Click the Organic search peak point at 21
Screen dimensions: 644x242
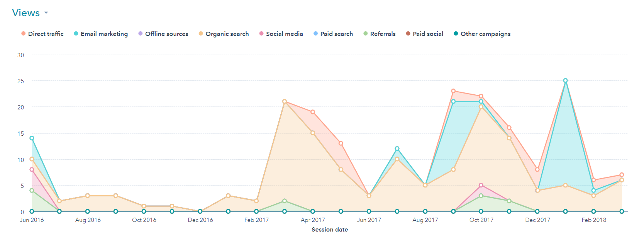pos(285,102)
